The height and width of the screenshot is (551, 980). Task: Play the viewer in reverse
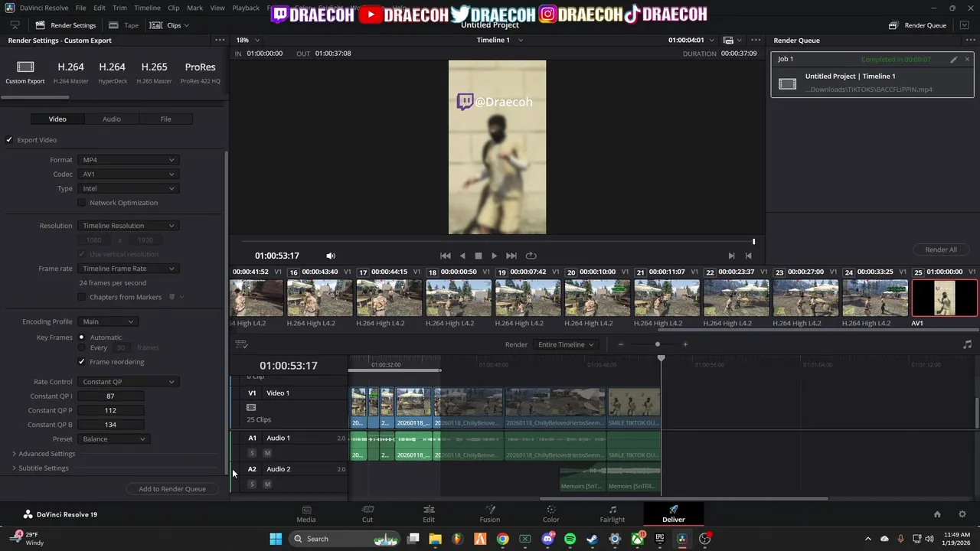click(462, 256)
